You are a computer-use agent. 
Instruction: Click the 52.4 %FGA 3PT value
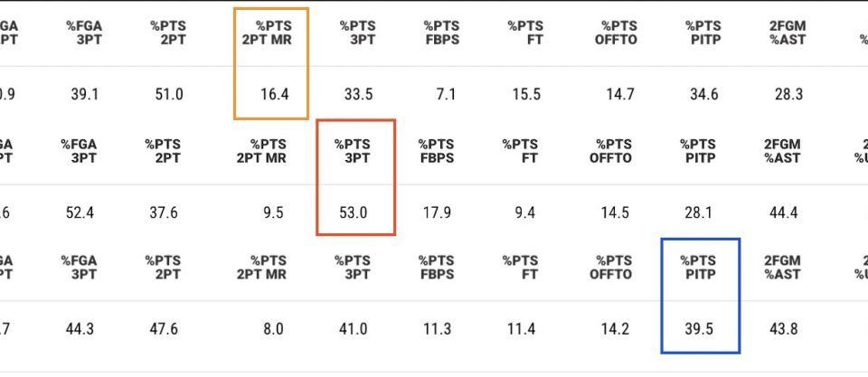coord(80,212)
